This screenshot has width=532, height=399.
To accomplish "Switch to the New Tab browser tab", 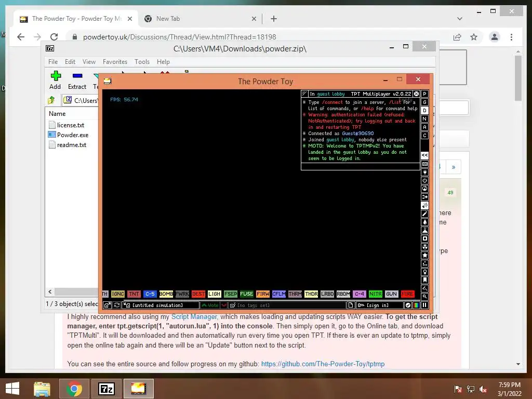I will tap(200, 19).
